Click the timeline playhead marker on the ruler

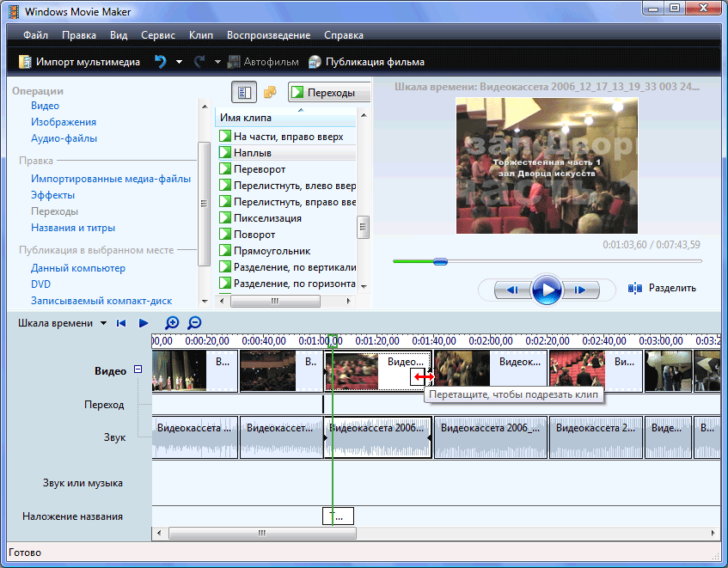coord(333,340)
